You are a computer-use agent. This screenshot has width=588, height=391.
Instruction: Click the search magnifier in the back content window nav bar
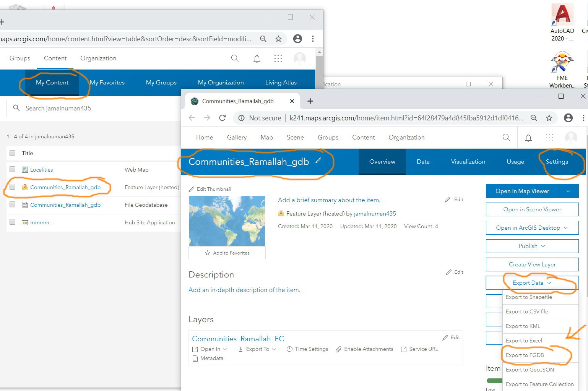click(235, 58)
